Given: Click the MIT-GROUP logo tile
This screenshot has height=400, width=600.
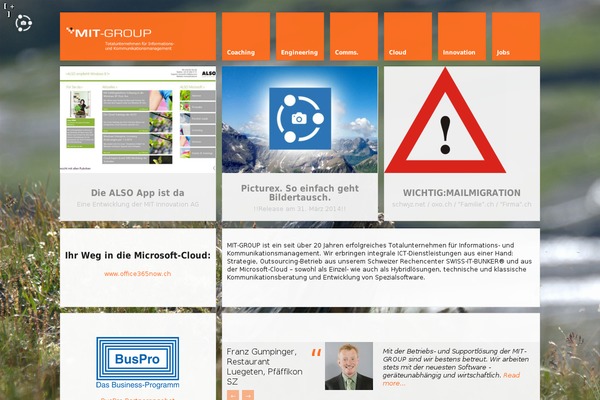Looking at the screenshot, I should [x=138, y=36].
